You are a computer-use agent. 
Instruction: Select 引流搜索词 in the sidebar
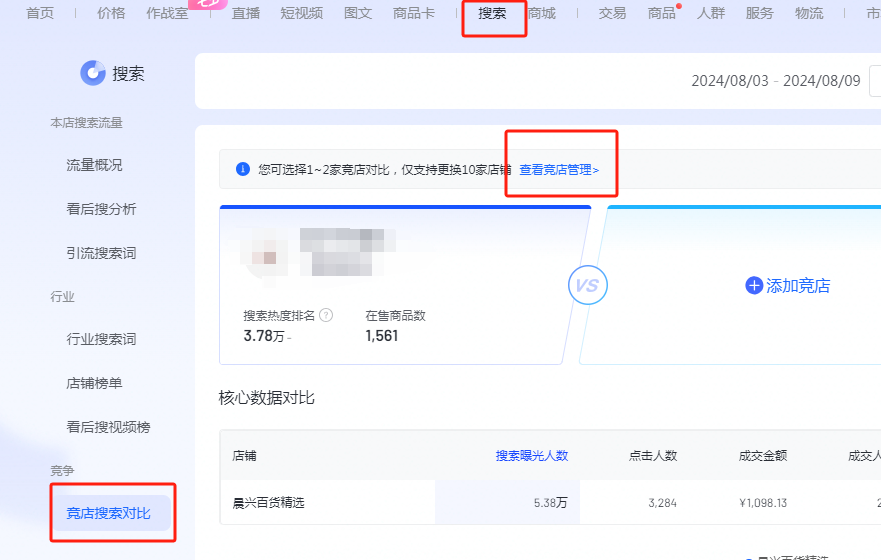(x=101, y=253)
